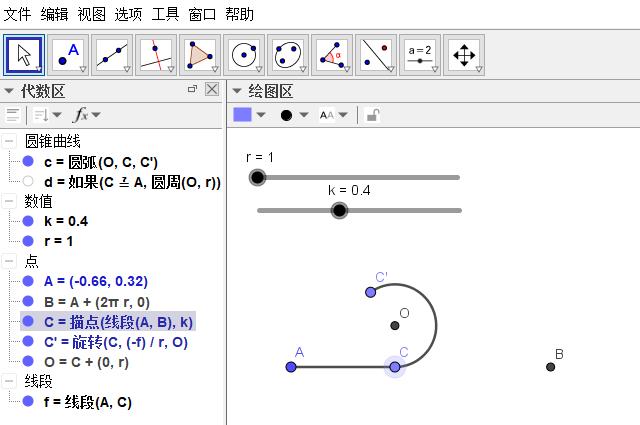
Task: Select the Point tool
Action: [68, 55]
